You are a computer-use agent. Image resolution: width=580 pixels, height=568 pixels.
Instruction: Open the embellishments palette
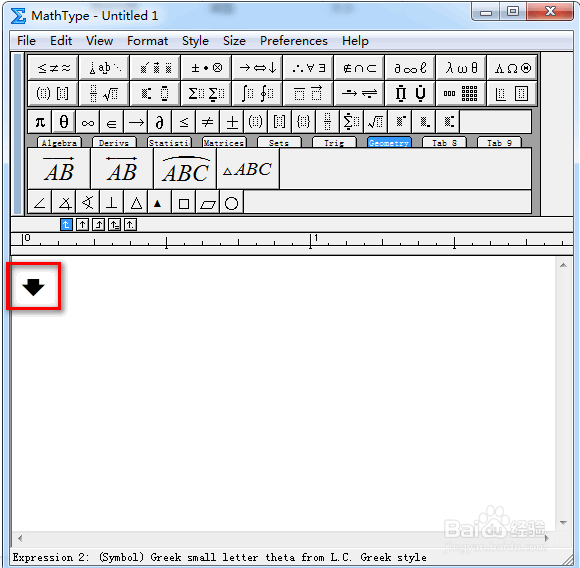pos(155,68)
